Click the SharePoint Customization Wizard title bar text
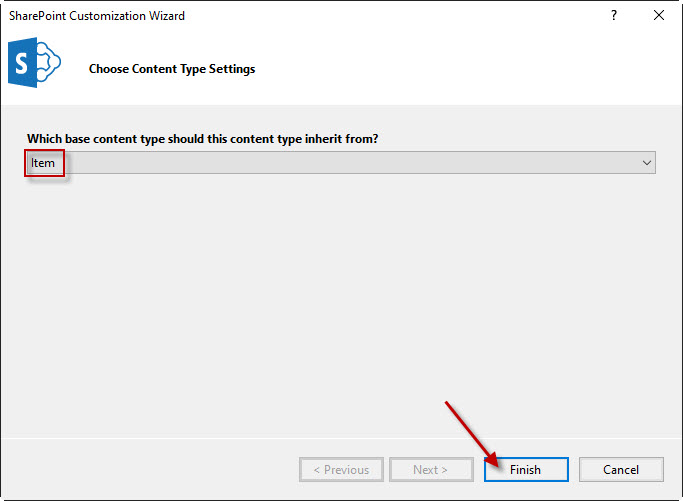Viewport: 683px width, 501px height. pos(97,16)
